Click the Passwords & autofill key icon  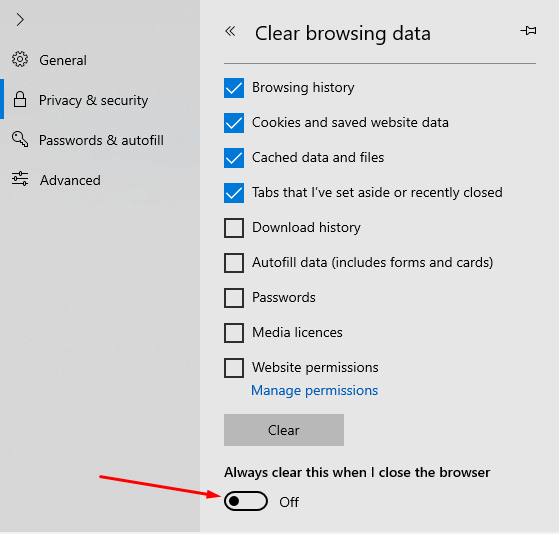20,139
